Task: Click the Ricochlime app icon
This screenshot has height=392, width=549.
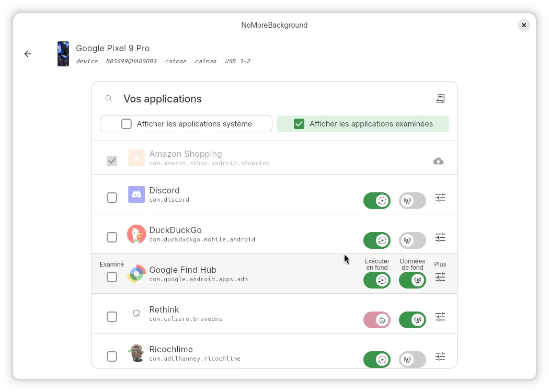Action: click(136, 353)
